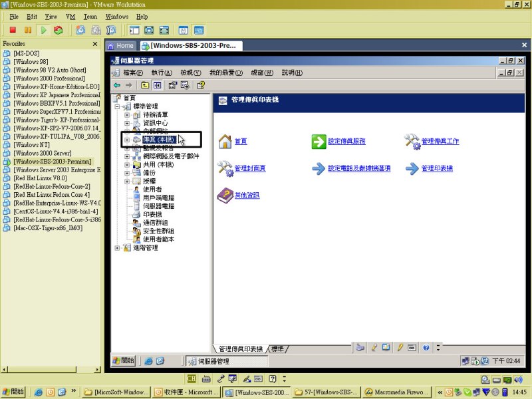Select [Windows 2000 Server] in Favorites

[x=43, y=154]
